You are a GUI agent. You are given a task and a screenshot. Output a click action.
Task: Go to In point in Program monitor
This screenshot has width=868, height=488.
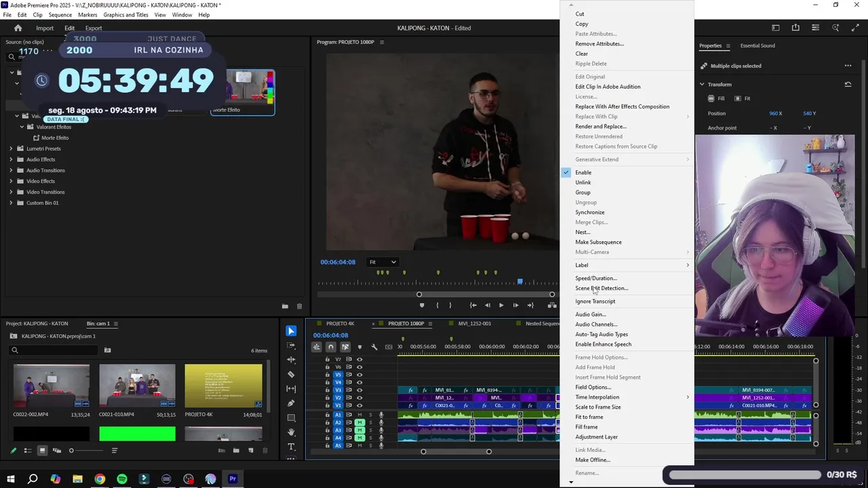(473, 305)
